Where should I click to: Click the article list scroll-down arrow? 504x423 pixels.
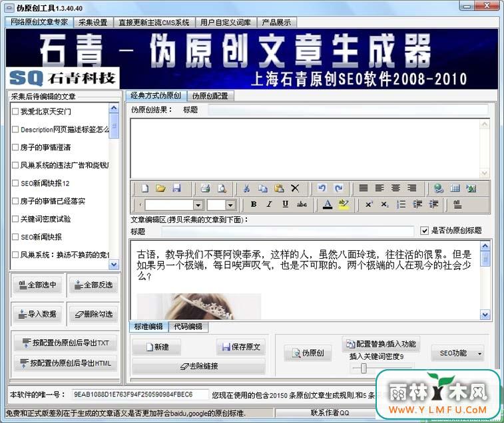point(114,264)
